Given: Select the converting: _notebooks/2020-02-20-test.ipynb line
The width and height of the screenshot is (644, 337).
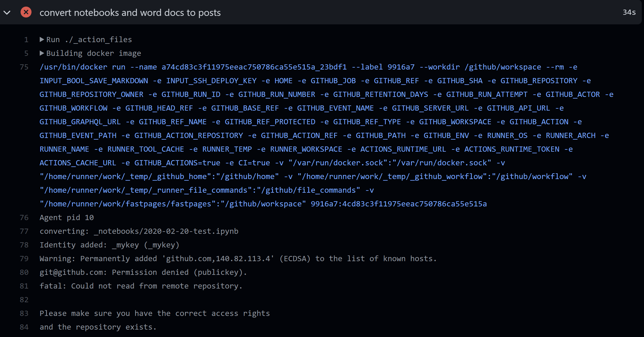Looking at the screenshot, I should [139, 231].
